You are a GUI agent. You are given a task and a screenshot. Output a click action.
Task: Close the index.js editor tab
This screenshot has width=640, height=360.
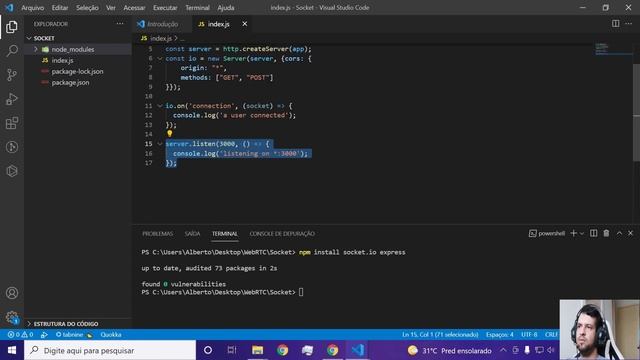(x=244, y=24)
